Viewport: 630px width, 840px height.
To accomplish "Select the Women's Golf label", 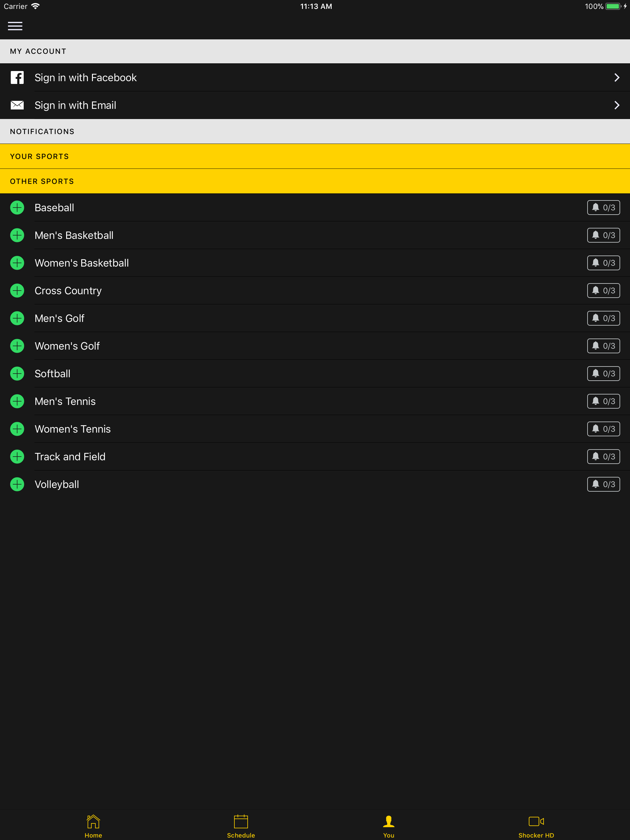I will (67, 346).
